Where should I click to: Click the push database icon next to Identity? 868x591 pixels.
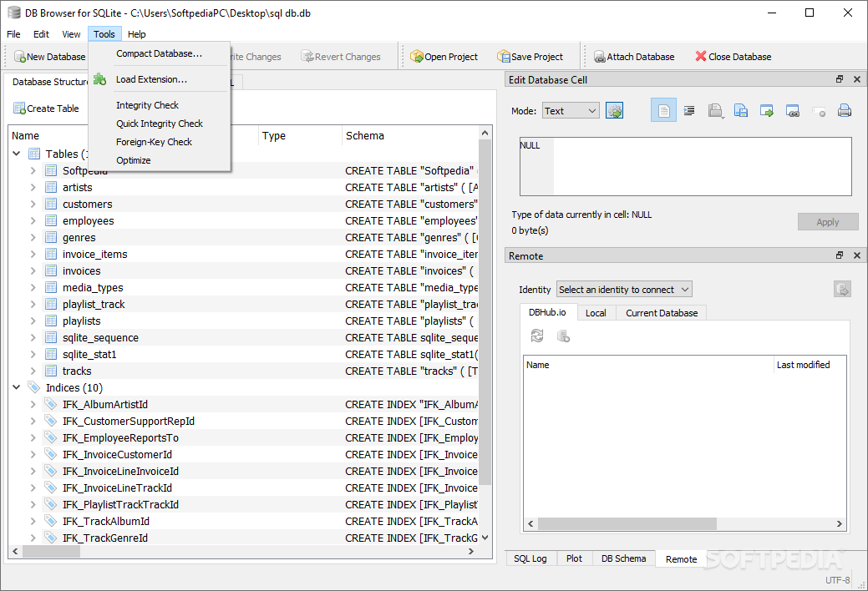843,290
